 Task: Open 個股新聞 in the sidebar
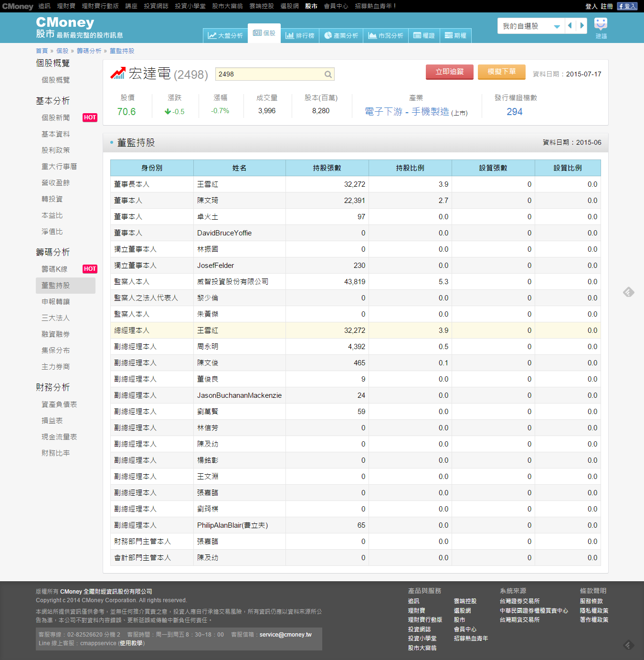point(55,117)
